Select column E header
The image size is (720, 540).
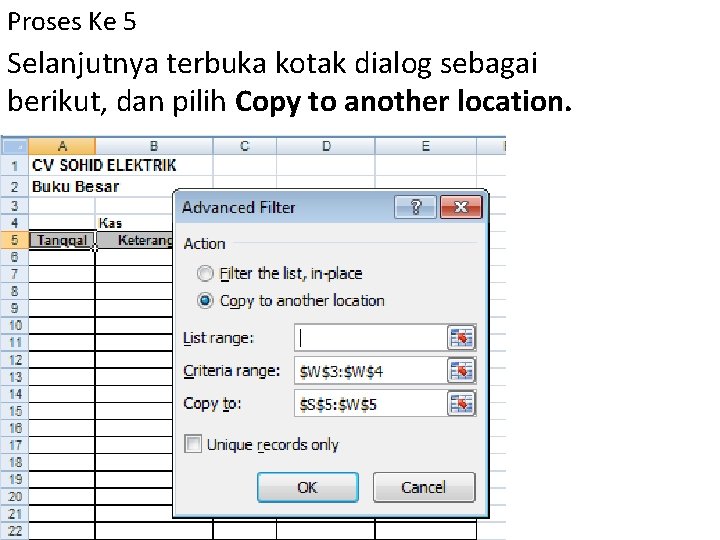pyautogui.click(x=426, y=146)
